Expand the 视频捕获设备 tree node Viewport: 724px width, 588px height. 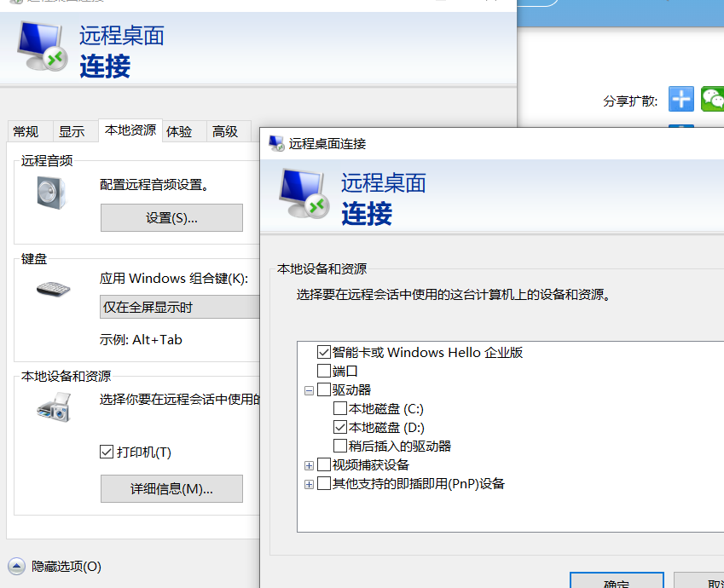309,465
